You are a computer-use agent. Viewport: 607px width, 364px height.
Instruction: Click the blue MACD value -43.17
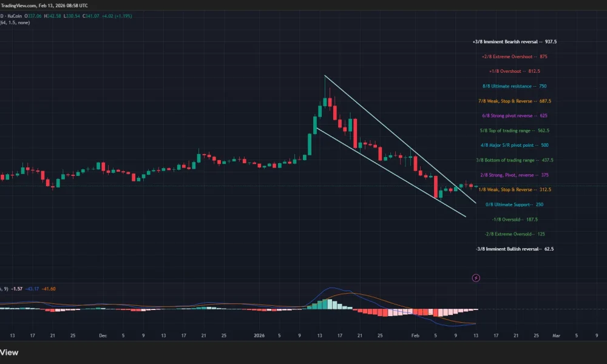[x=32, y=289]
